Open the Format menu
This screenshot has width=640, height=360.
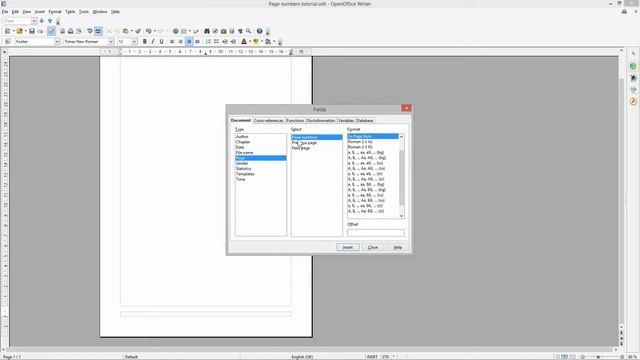55,12
